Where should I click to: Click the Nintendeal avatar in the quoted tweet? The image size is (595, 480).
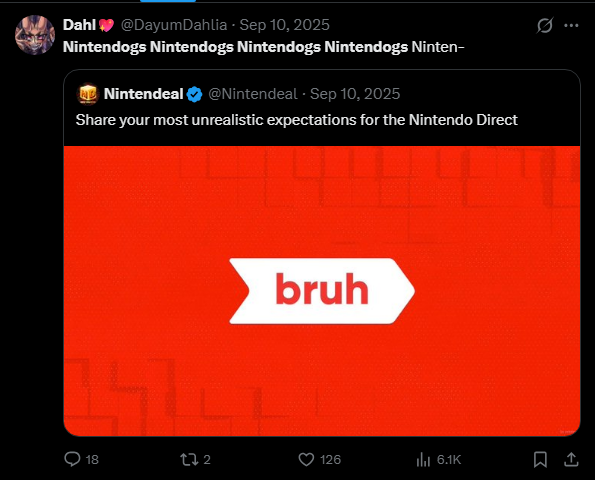pos(88,94)
